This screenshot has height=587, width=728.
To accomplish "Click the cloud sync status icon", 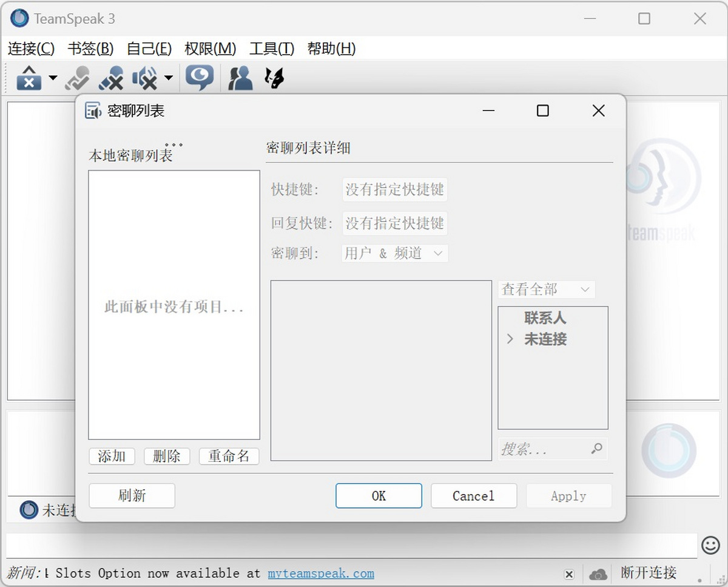I will [x=598, y=574].
